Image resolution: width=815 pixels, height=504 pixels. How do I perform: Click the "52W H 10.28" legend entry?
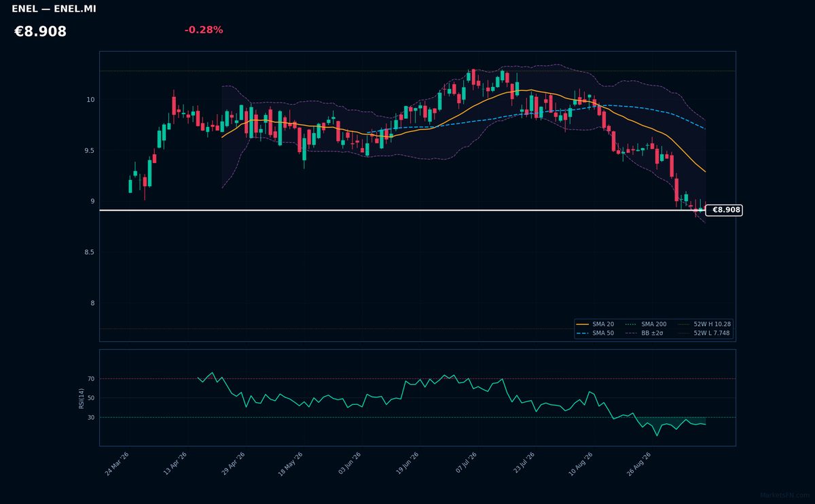pos(704,325)
